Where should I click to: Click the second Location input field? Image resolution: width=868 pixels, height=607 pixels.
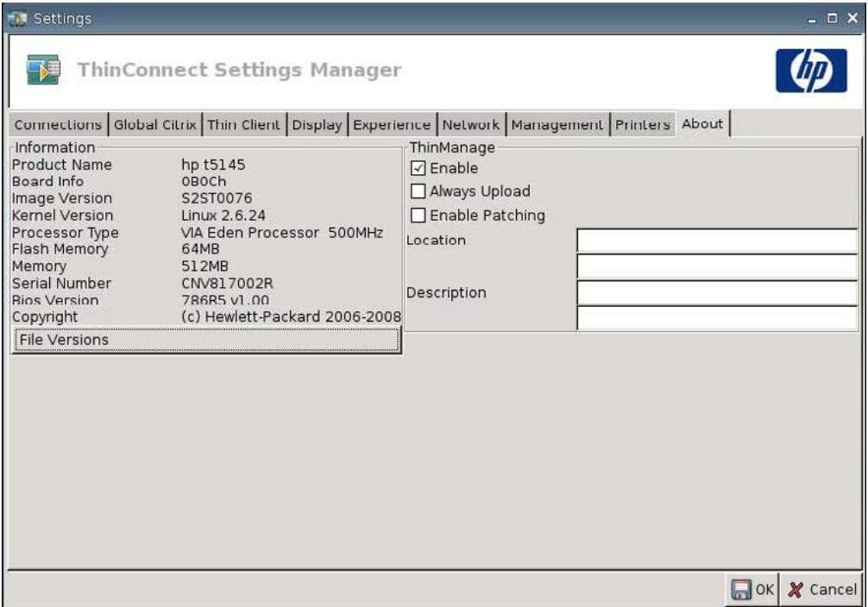tap(717, 266)
